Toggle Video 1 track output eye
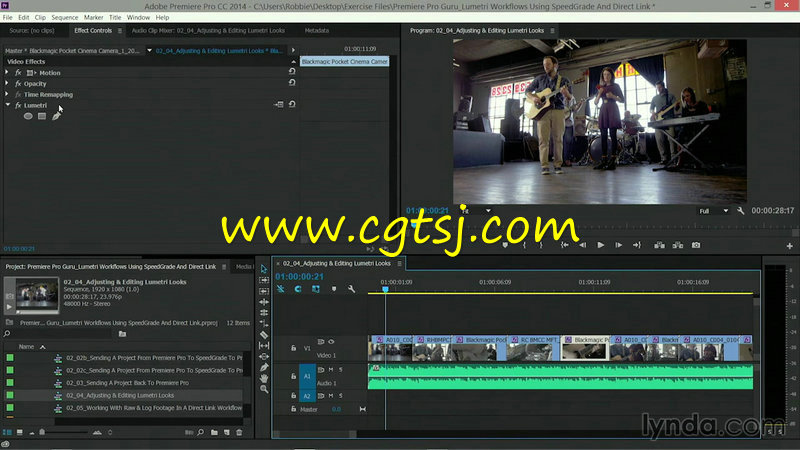 (331, 342)
